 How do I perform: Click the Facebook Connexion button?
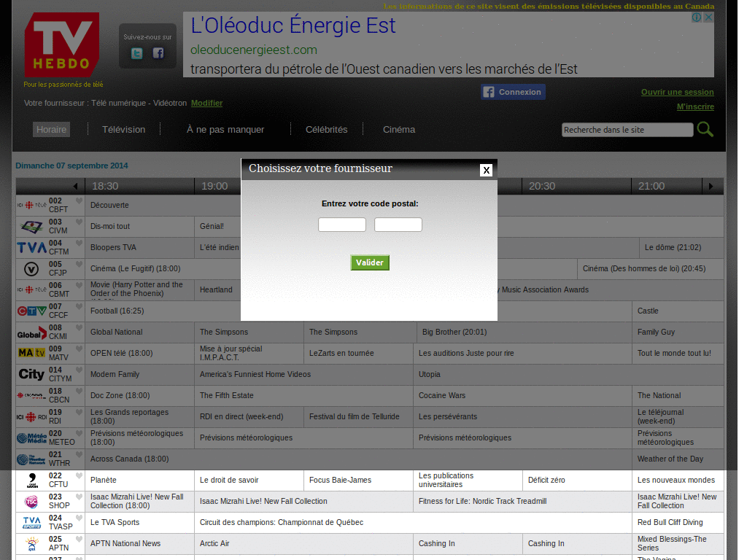tap(513, 92)
